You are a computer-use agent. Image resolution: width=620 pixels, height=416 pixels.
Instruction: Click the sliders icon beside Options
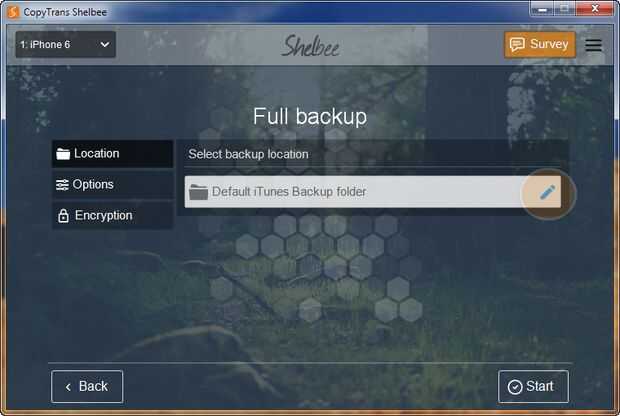point(62,185)
